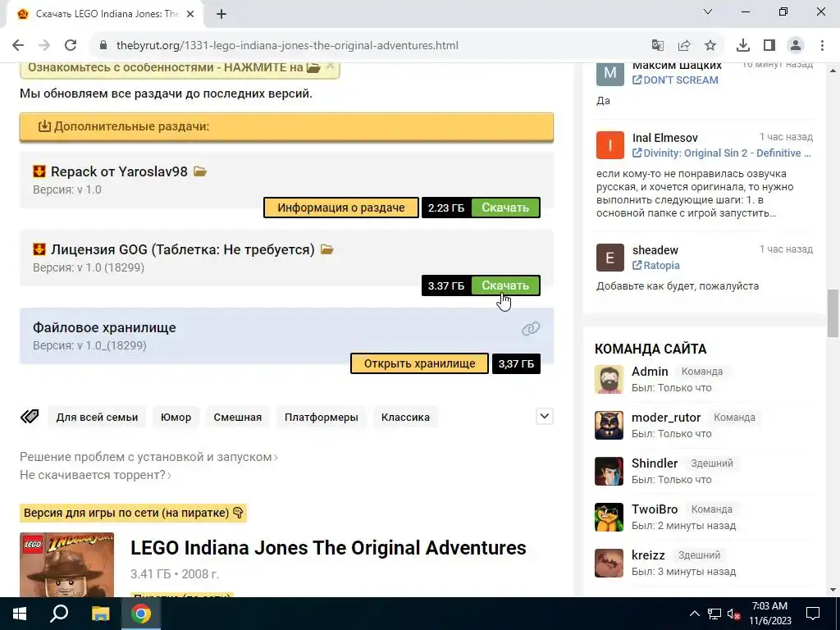Close the LEGO Indiana Jones tab
The height and width of the screenshot is (630, 840).
190,15
